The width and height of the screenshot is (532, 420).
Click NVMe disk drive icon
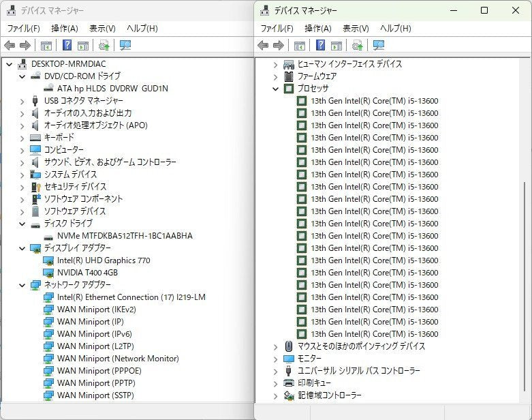(x=48, y=237)
